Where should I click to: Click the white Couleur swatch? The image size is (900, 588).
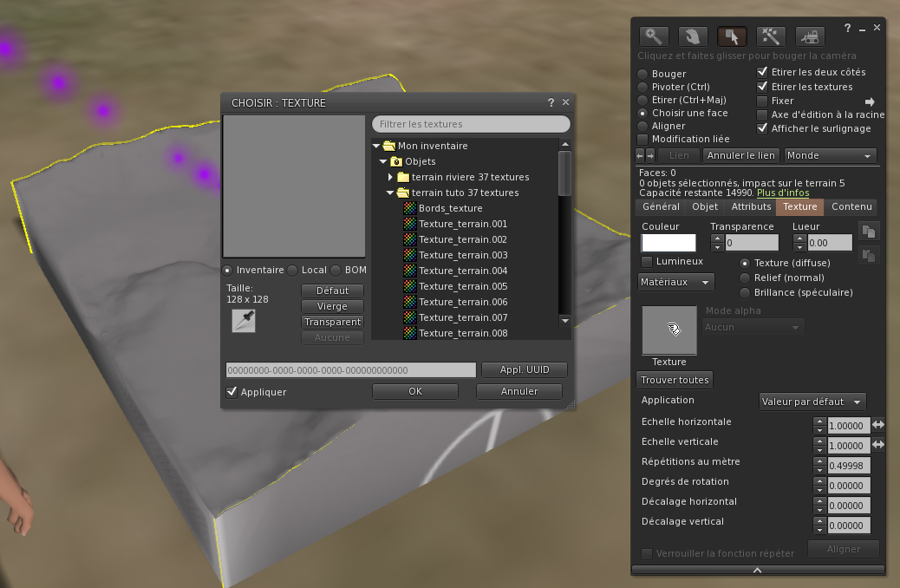(668, 243)
